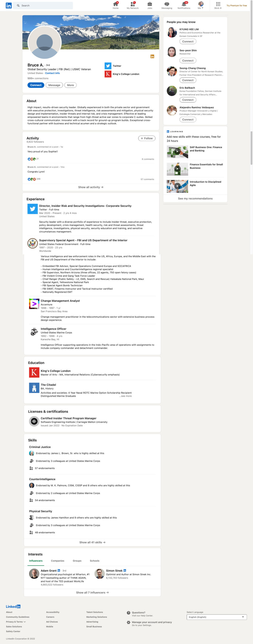Connect with Bruce A.

pyautogui.click(x=36, y=85)
